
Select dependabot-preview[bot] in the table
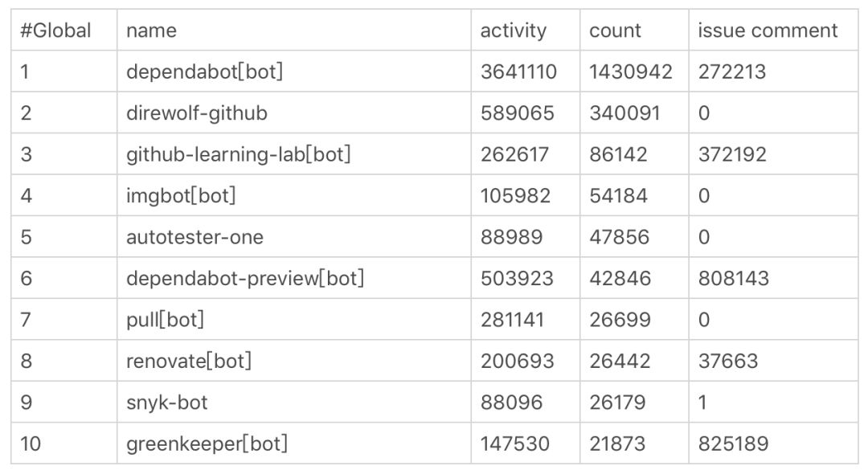(244, 279)
